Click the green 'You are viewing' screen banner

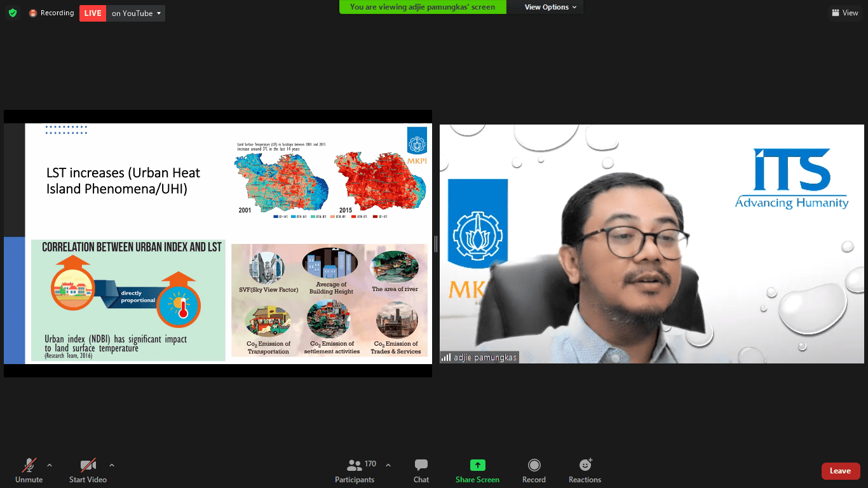[x=423, y=7]
